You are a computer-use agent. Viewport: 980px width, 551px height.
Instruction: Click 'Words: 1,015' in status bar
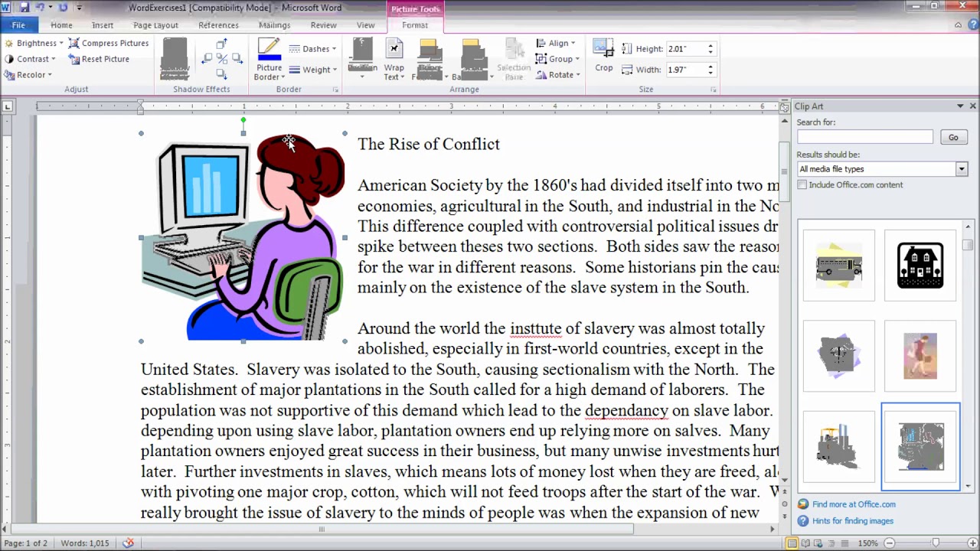tap(85, 543)
